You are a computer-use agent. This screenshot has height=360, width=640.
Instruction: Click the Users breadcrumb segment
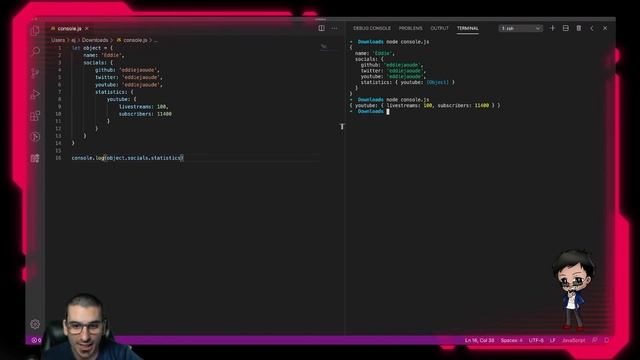click(58, 40)
